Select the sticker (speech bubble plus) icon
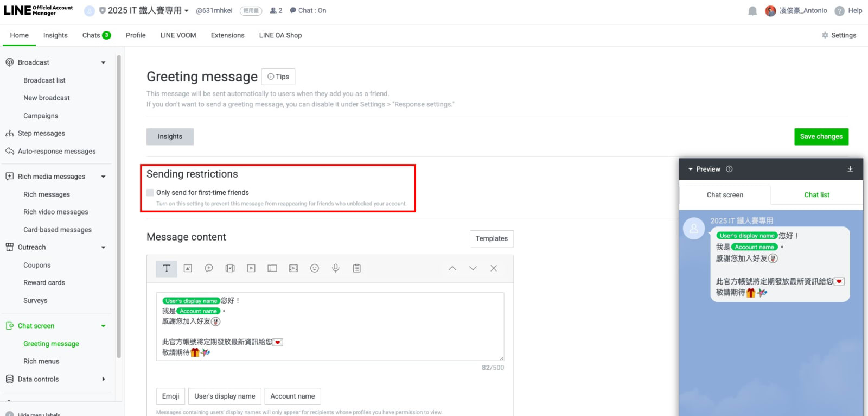This screenshot has width=868, height=416. [x=209, y=268]
